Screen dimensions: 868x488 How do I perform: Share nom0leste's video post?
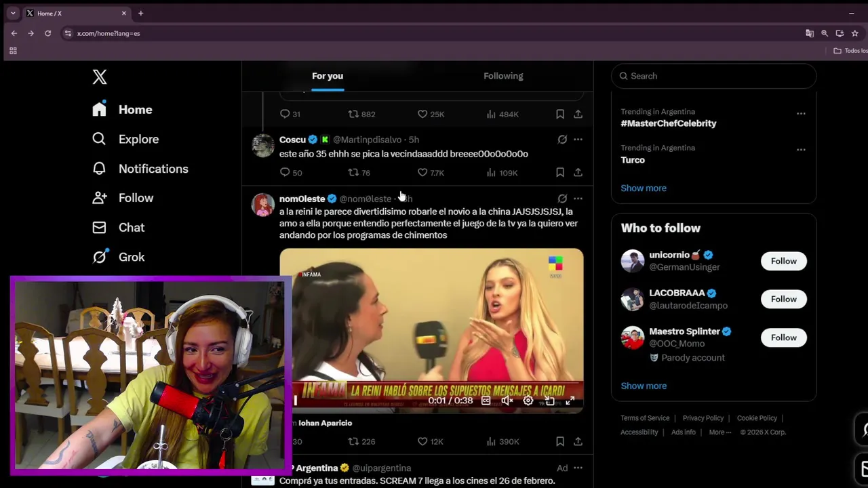click(x=578, y=441)
